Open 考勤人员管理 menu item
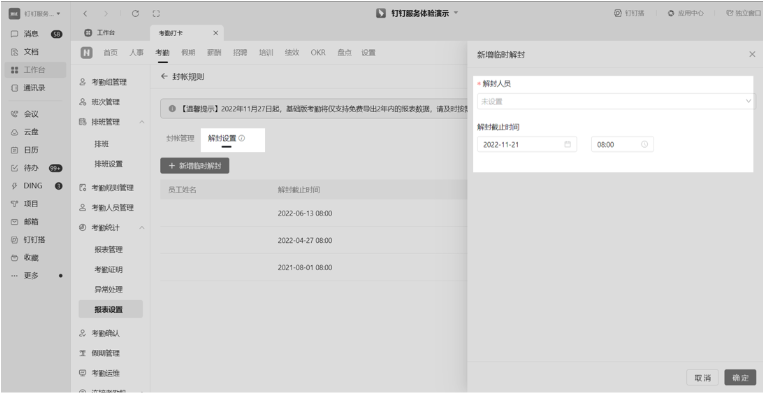763x393 pixels. tap(111, 208)
